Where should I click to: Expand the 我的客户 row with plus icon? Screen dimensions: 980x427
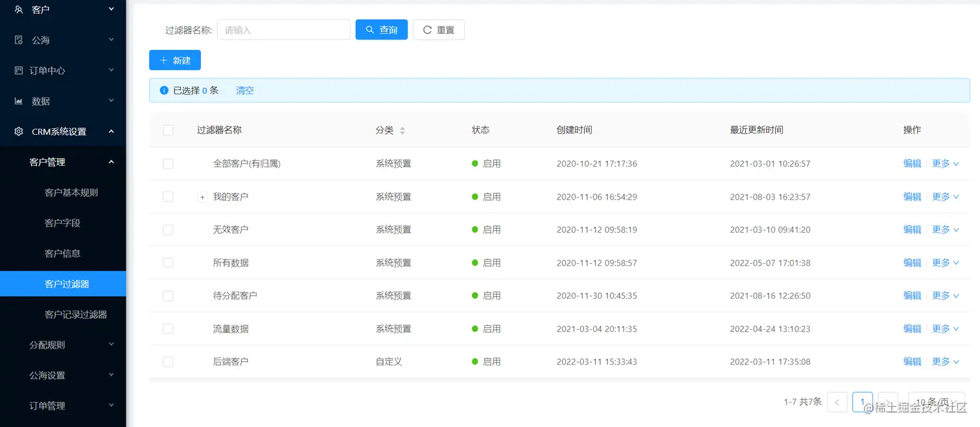pyautogui.click(x=202, y=197)
